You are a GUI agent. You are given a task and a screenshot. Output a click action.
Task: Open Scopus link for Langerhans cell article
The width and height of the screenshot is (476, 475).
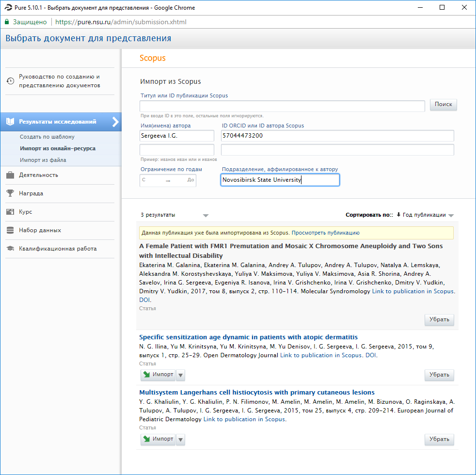244,419
